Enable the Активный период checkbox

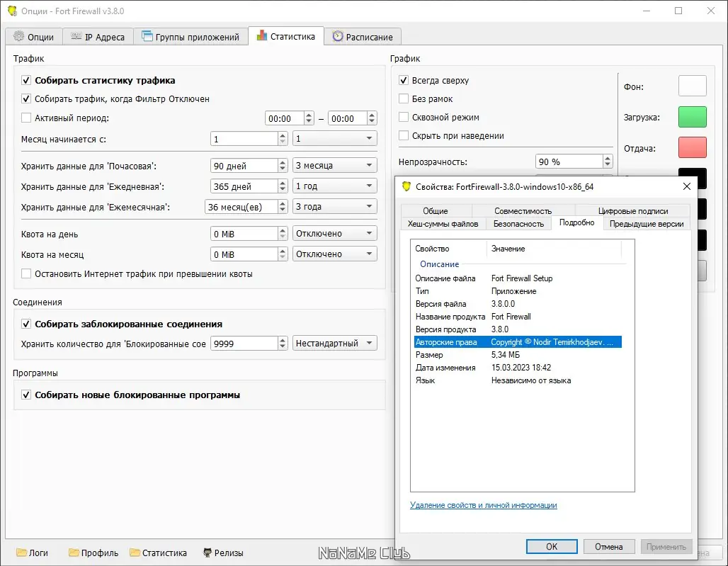click(x=26, y=118)
